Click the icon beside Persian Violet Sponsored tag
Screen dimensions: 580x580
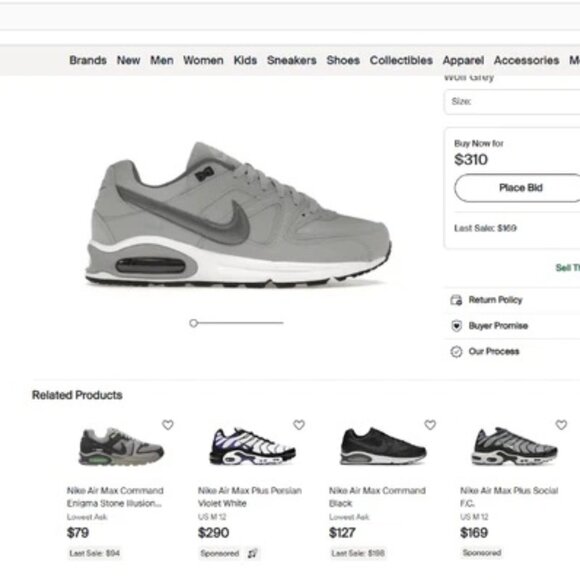click(252, 553)
